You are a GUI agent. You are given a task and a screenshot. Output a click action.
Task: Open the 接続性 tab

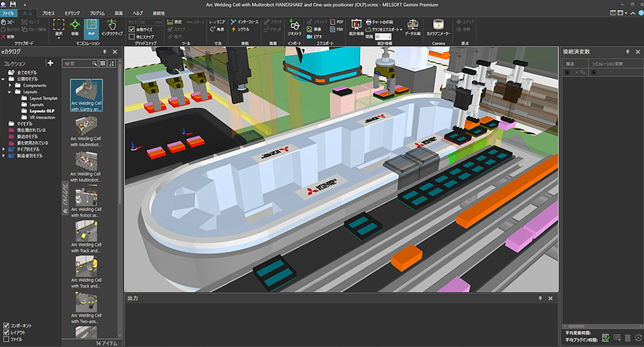pos(158,13)
